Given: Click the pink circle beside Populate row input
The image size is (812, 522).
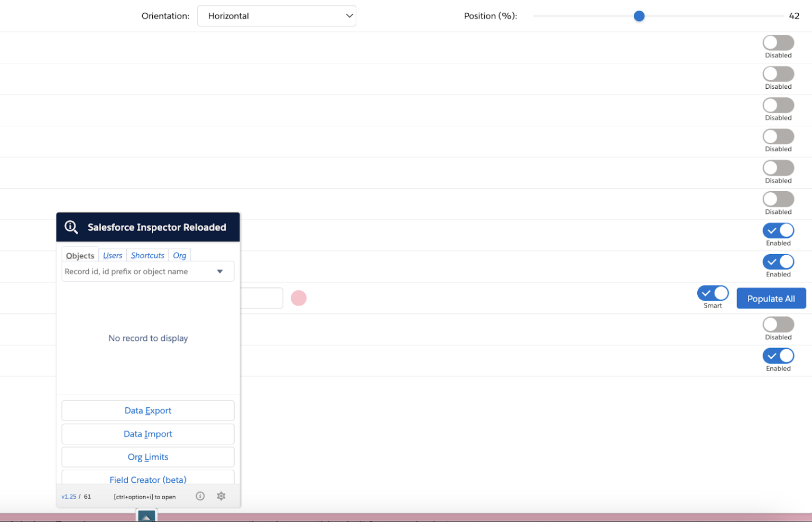Looking at the screenshot, I should pyautogui.click(x=299, y=298).
